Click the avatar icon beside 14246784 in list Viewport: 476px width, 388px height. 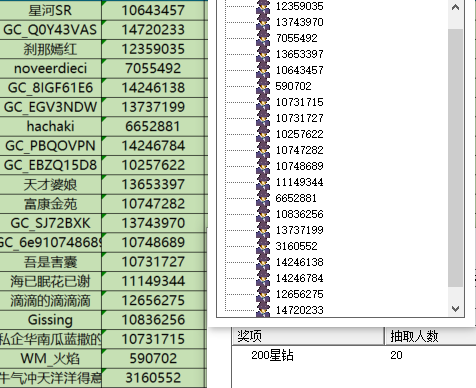[263, 278]
